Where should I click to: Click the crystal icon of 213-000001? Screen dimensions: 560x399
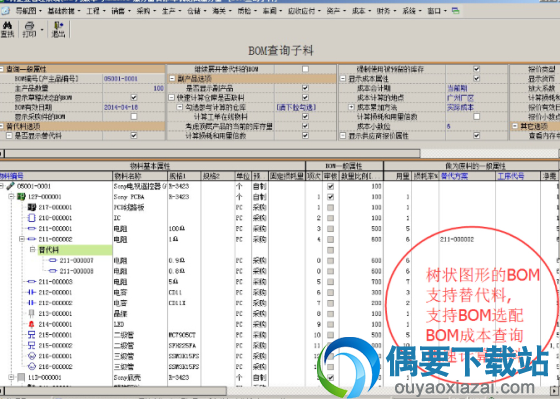click(x=31, y=314)
